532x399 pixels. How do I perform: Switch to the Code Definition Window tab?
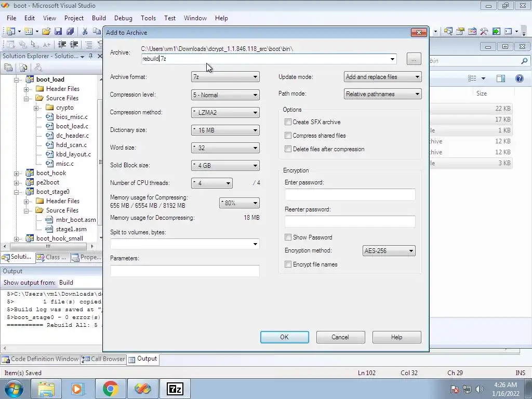pos(41,359)
